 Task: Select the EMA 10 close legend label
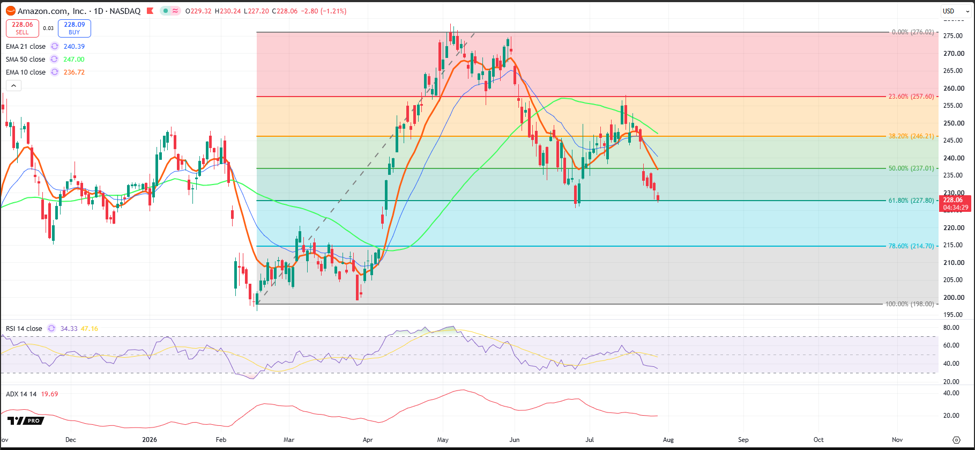(25, 72)
